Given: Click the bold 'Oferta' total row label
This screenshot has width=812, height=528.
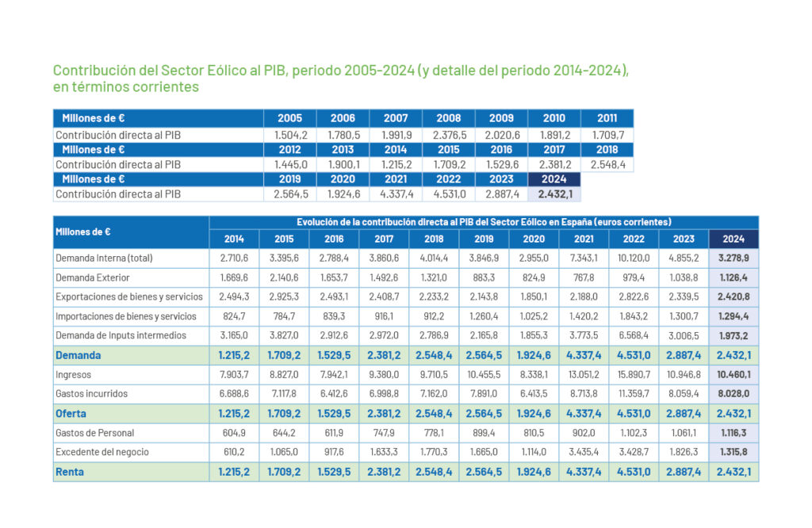Looking at the screenshot, I should click(x=71, y=413).
